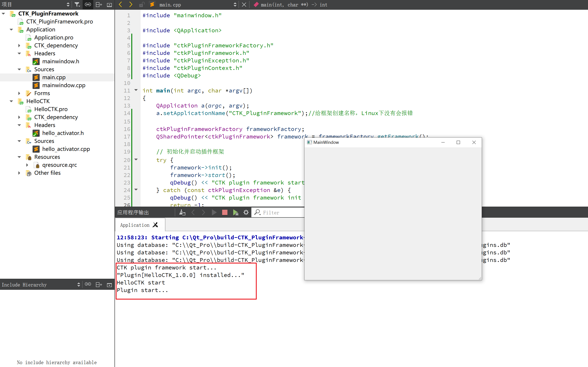The image size is (588, 367).
Task: Open hello_activator.h file
Action: (x=63, y=133)
